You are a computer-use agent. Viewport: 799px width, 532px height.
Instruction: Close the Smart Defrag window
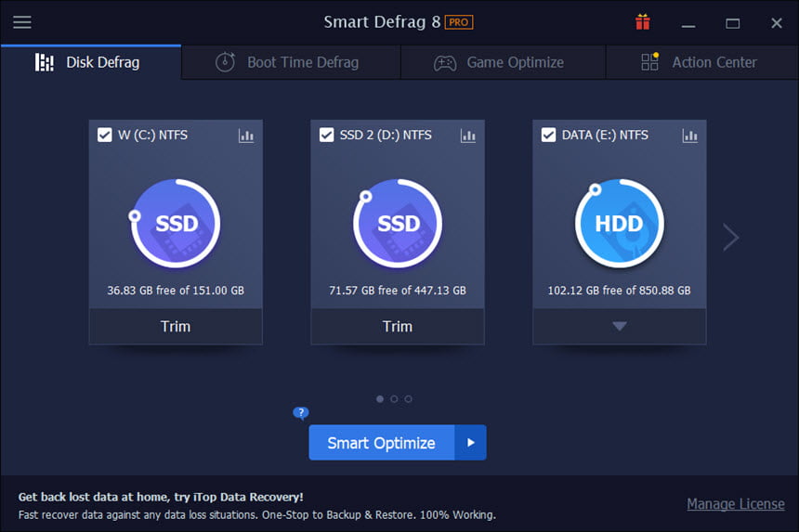point(777,23)
